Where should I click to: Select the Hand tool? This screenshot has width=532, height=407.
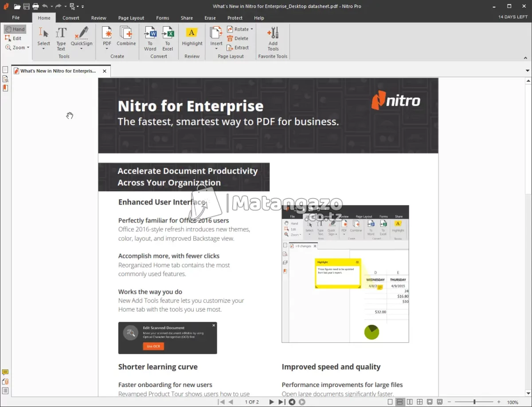[x=15, y=28]
